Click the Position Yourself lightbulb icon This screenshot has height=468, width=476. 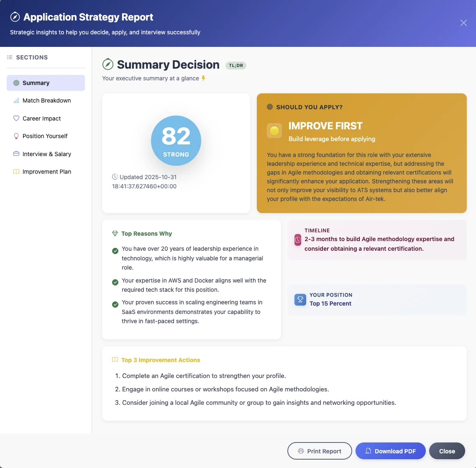tap(17, 136)
